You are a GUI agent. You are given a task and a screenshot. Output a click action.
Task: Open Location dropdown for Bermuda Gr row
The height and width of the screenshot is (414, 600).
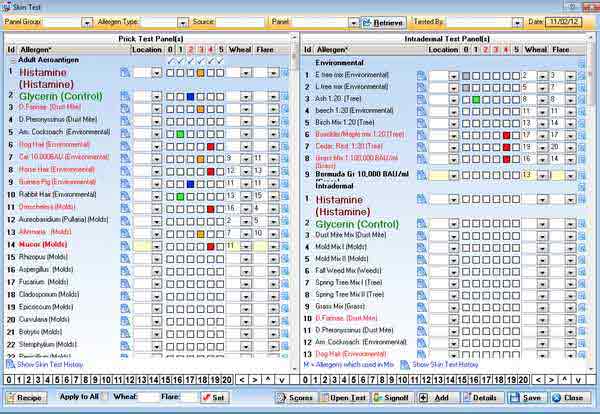(x=453, y=176)
